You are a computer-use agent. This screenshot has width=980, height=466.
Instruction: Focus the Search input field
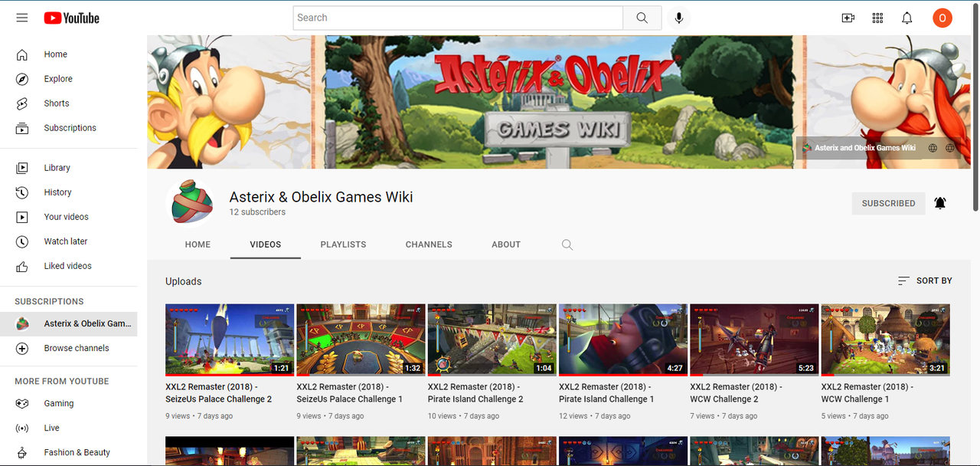point(458,18)
